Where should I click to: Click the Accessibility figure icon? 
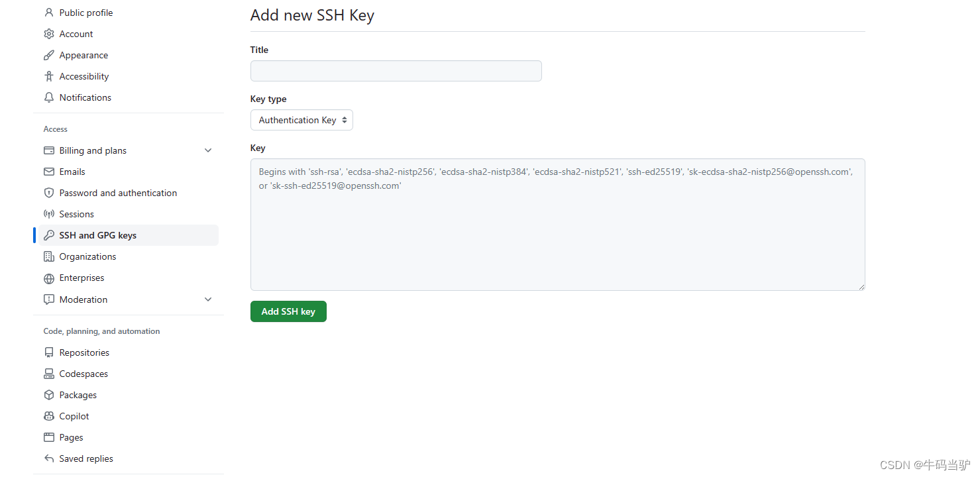click(49, 76)
